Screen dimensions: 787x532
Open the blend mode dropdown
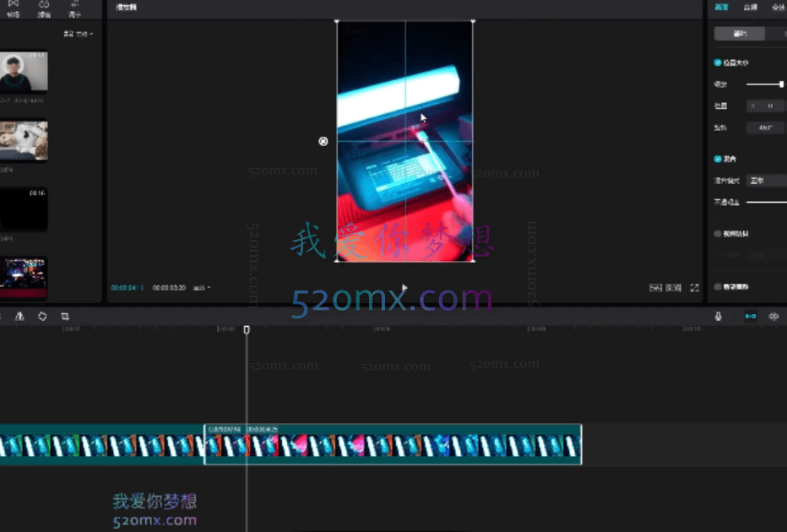click(765, 181)
